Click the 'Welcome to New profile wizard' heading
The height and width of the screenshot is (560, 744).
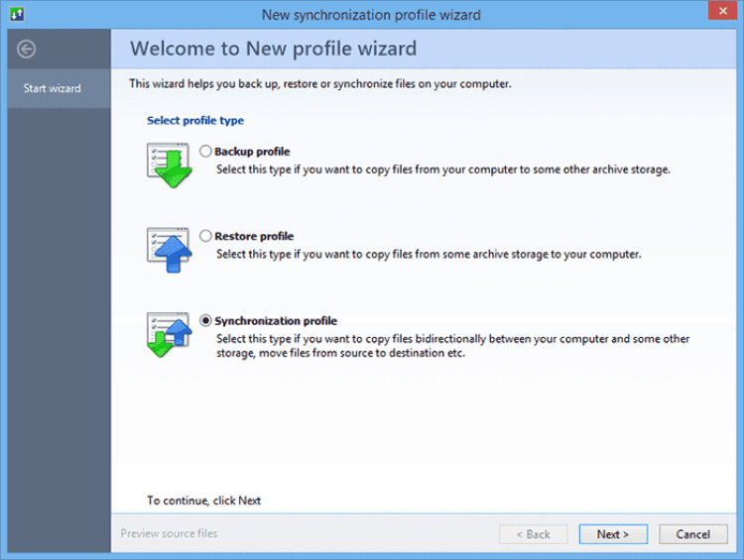pos(274,49)
